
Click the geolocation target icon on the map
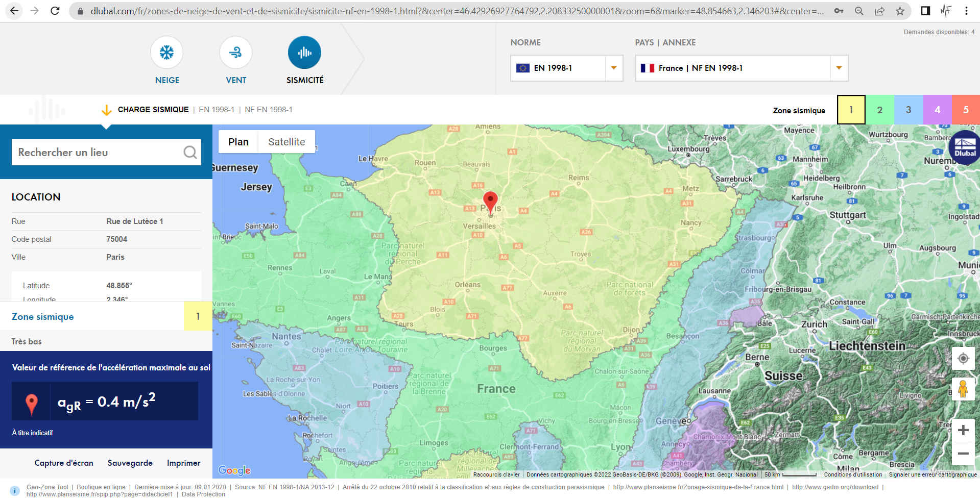pyautogui.click(x=963, y=359)
